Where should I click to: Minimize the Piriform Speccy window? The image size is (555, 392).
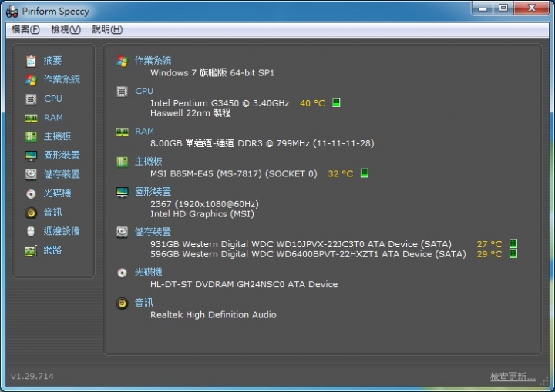point(483,8)
